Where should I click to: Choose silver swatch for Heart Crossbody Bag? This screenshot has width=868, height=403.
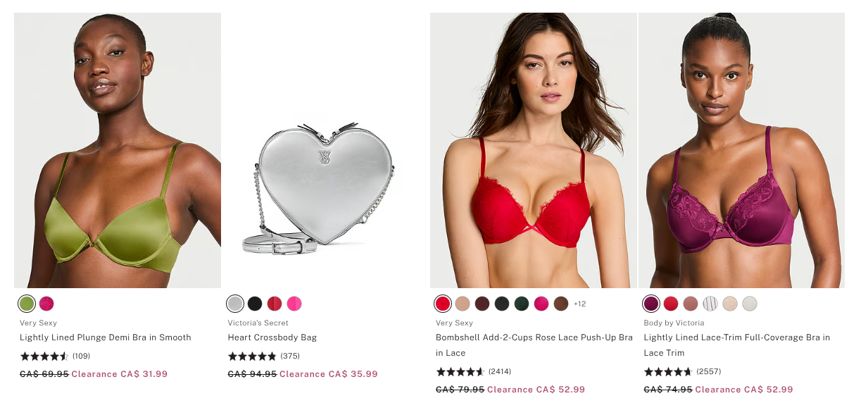click(235, 304)
